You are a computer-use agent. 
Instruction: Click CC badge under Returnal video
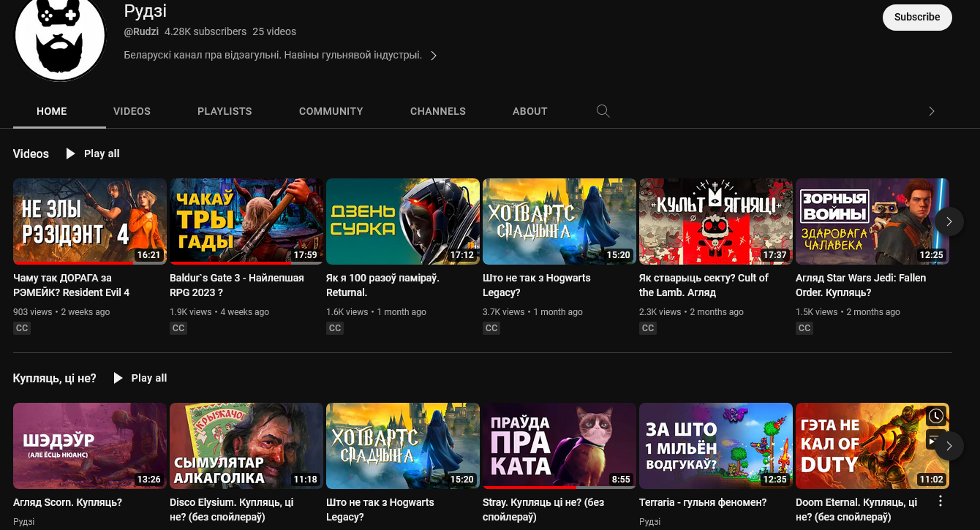click(335, 328)
